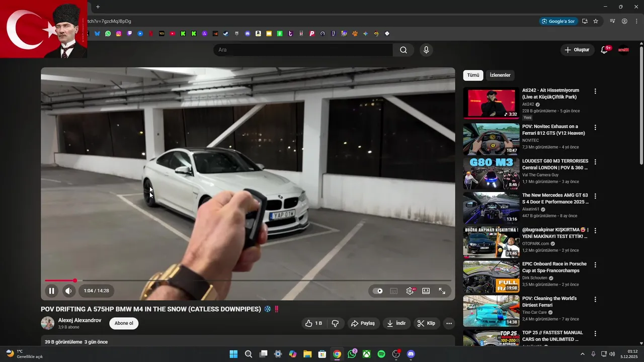The width and height of the screenshot is (644, 362).
Task: Open the taskbar volume control
Action: tap(612, 354)
